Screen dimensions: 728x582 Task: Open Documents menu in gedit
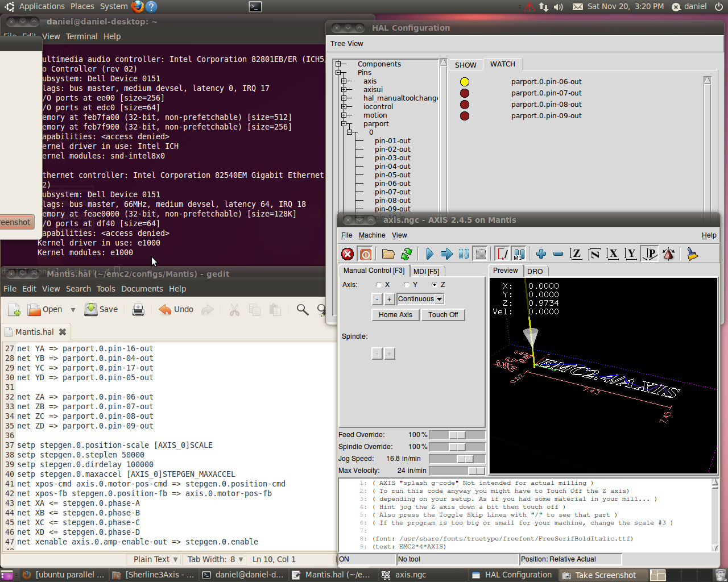(142, 289)
